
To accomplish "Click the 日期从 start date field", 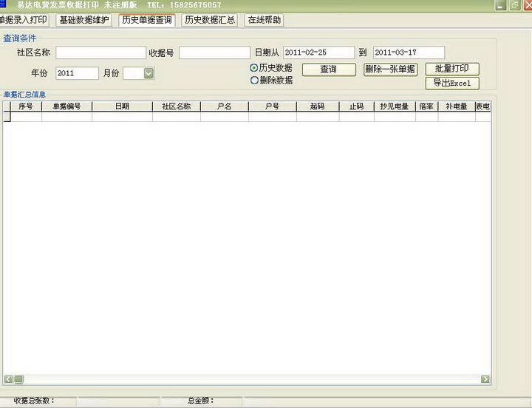I will tap(318, 52).
